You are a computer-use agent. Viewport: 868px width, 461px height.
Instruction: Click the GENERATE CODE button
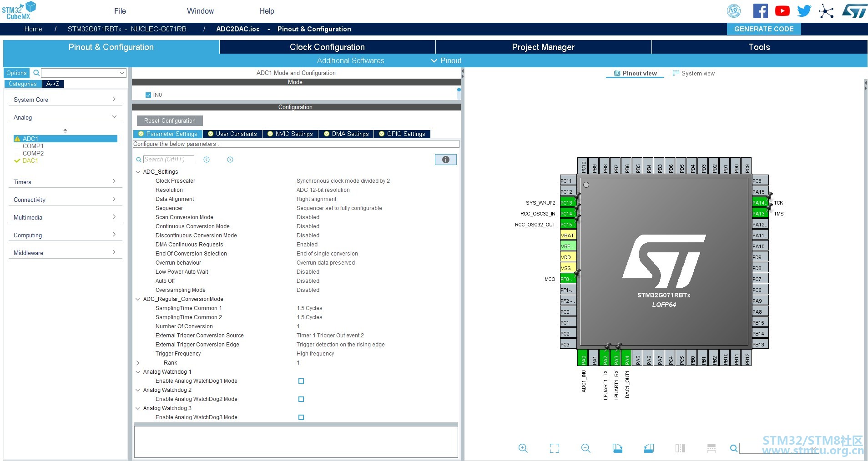[764, 29]
